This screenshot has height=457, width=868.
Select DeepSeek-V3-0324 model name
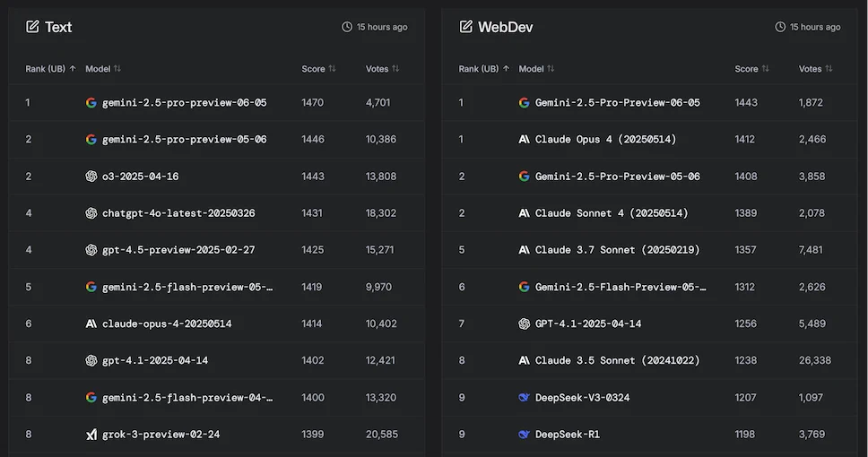[582, 397]
